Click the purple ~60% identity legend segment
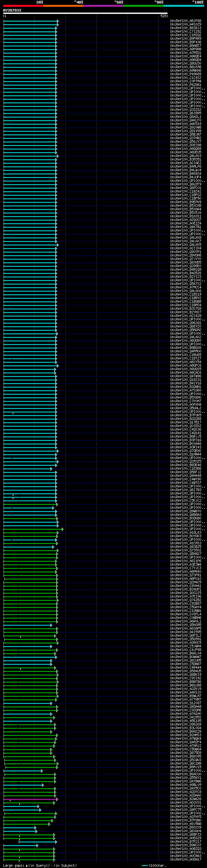Screen dimensions: 207x868 click(x=103, y=6)
